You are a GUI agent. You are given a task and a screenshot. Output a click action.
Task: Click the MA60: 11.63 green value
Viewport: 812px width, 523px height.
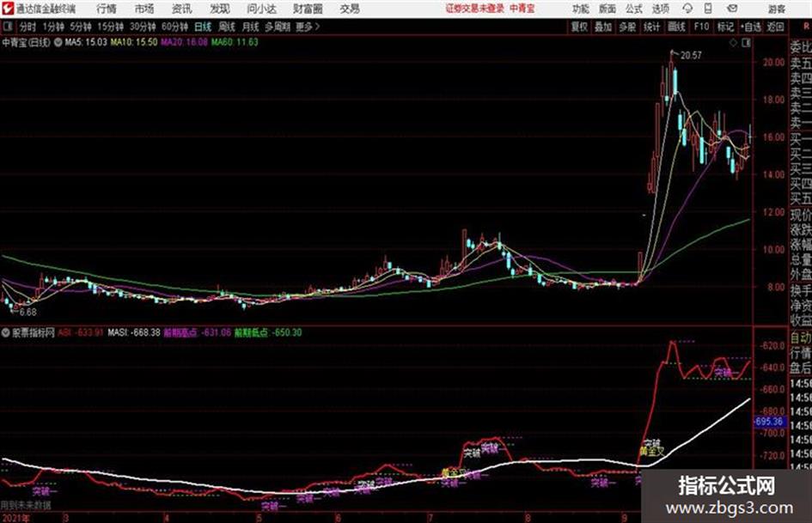[235, 42]
